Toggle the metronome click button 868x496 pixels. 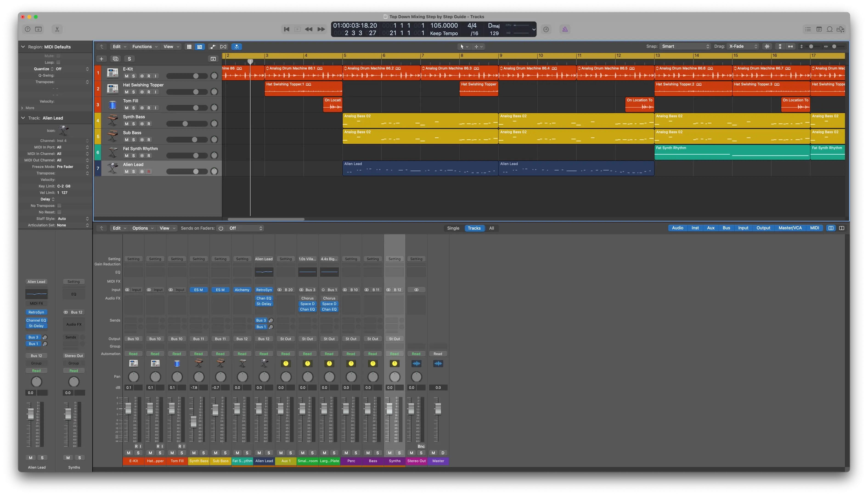pos(565,29)
